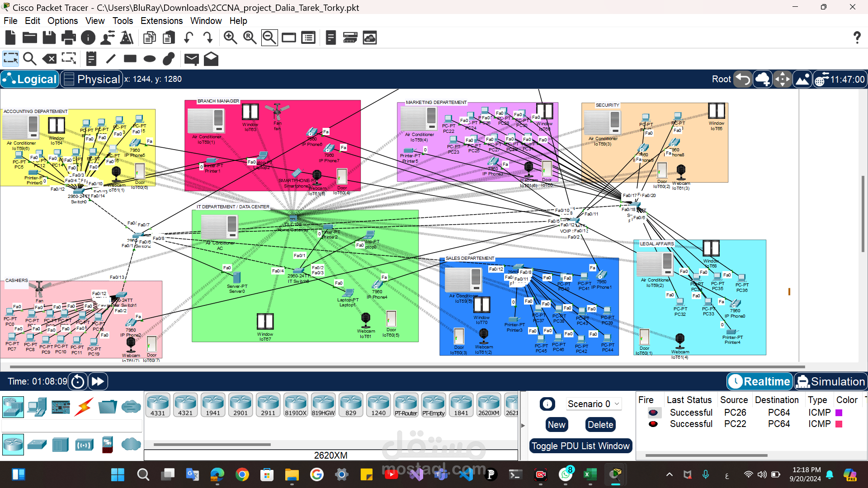Image resolution: width=868 pixels, height=488 pixels.
Task: Copy the selection using toolbar copy icon
Action: [x=149, y=38]
